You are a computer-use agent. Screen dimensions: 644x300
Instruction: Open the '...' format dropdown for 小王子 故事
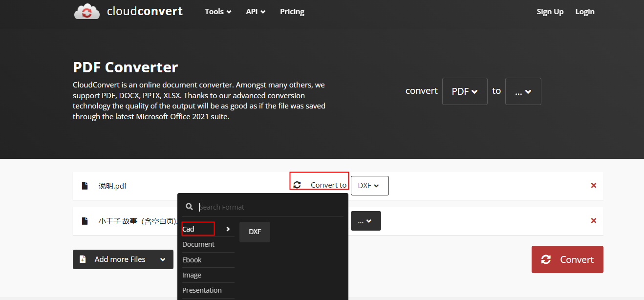coord(365,221)
